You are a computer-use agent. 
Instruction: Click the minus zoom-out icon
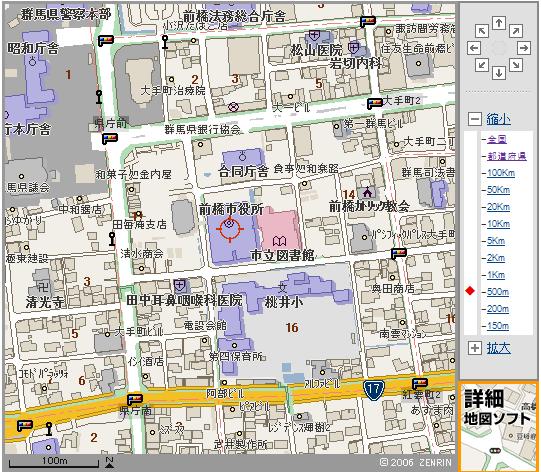pyautogui.click(x=474, y=119)
